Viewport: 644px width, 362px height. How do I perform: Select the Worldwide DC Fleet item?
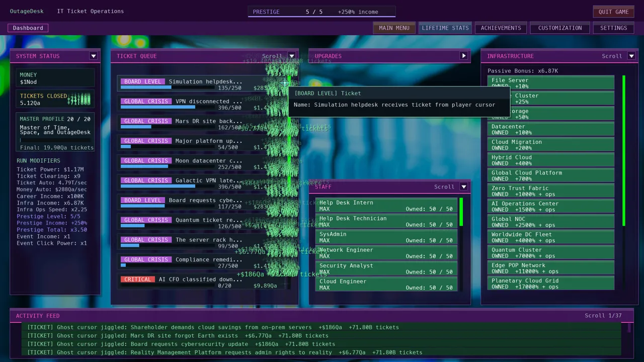point(551,237)
